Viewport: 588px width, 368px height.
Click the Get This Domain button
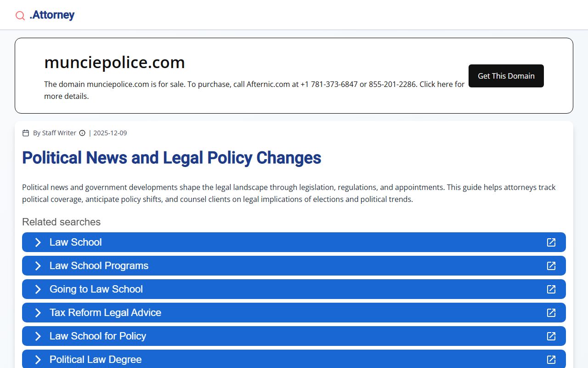click(506, 76)
